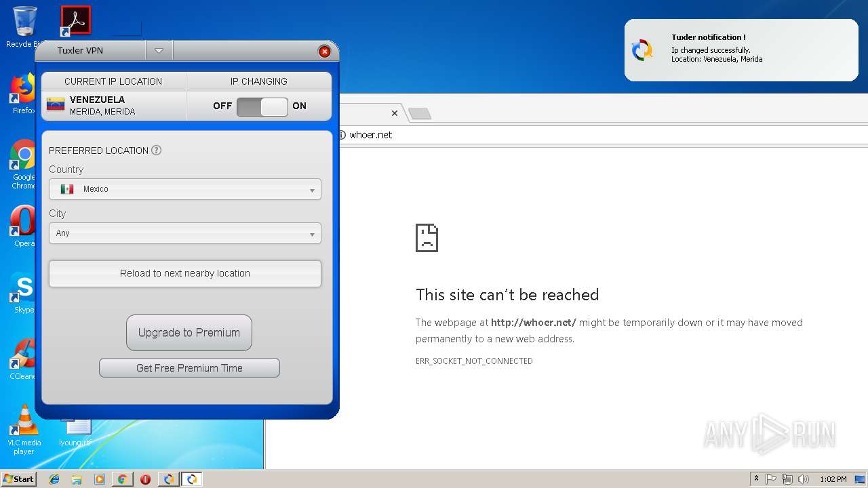
Task: Click Upgrade to Premium button
Action: [x=189, y=333]
